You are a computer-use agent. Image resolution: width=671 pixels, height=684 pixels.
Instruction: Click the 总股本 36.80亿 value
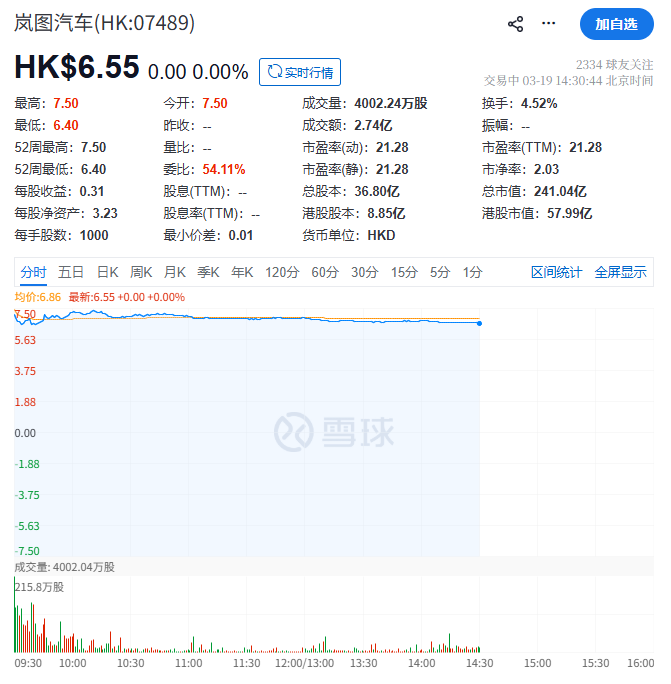point(377,192)
